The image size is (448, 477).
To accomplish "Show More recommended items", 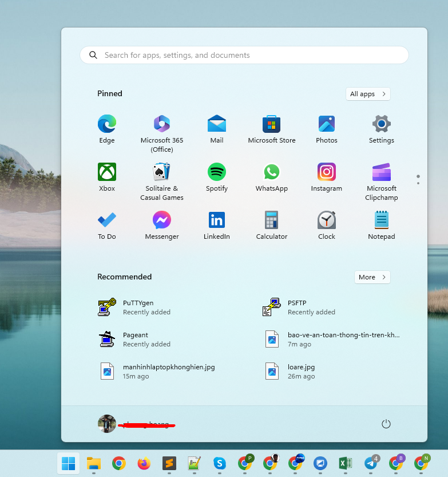I will pos(372,277).
